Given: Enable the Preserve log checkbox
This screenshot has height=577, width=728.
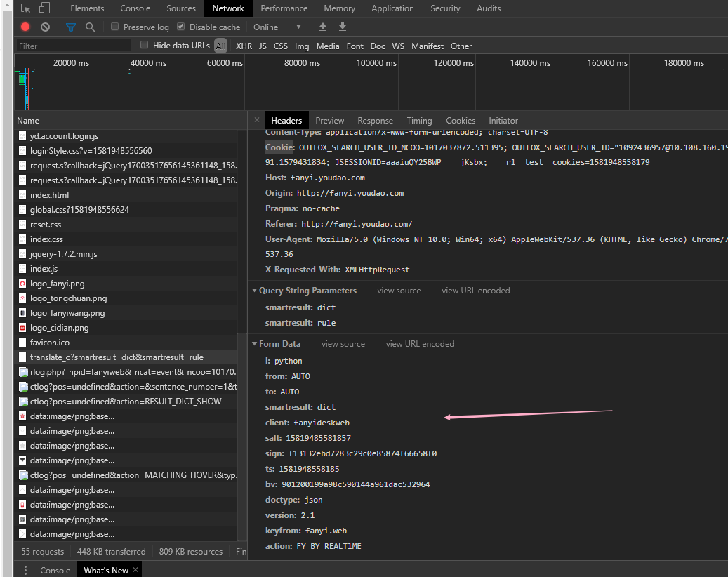Looking at the screenshot, I should point(114,27).
